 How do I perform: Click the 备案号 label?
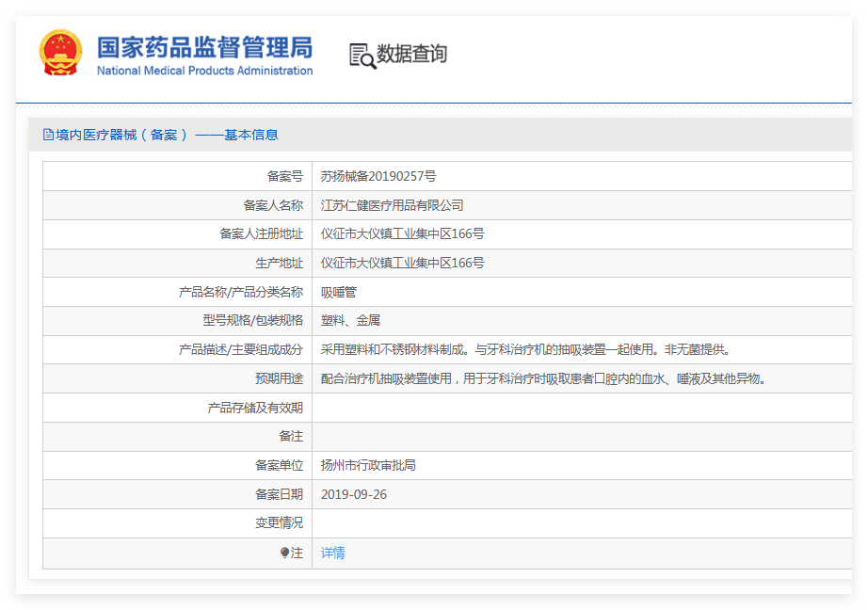click(285, 176)
